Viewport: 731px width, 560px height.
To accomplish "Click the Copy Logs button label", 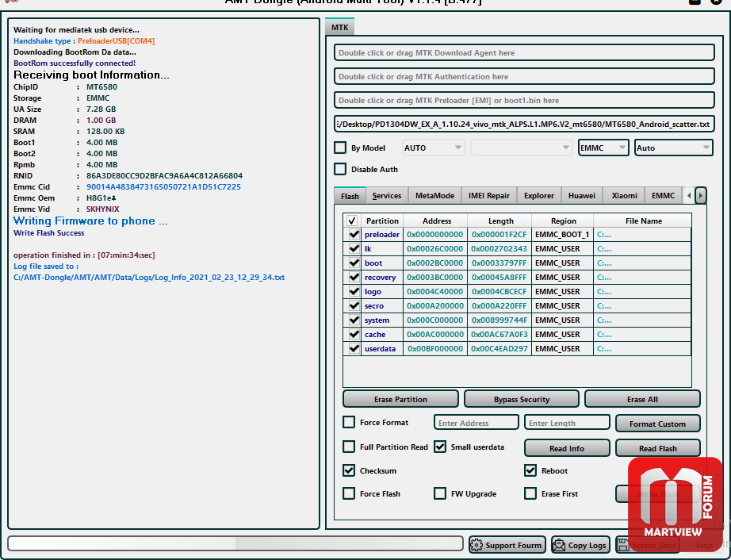I will click(587, 545).
